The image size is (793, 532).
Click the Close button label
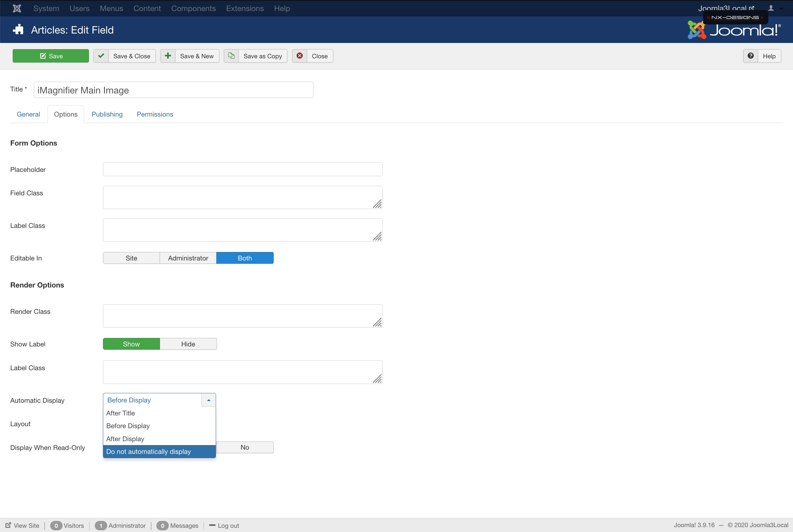pyautogui.click(x=320, y=56)
